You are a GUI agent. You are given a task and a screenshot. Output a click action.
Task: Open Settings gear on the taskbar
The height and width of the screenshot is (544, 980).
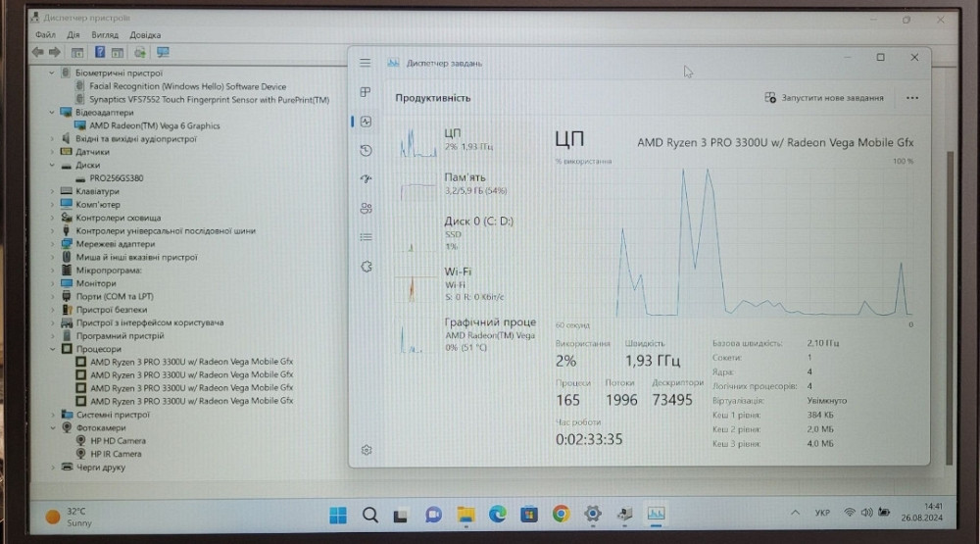[x=593, y=514]
